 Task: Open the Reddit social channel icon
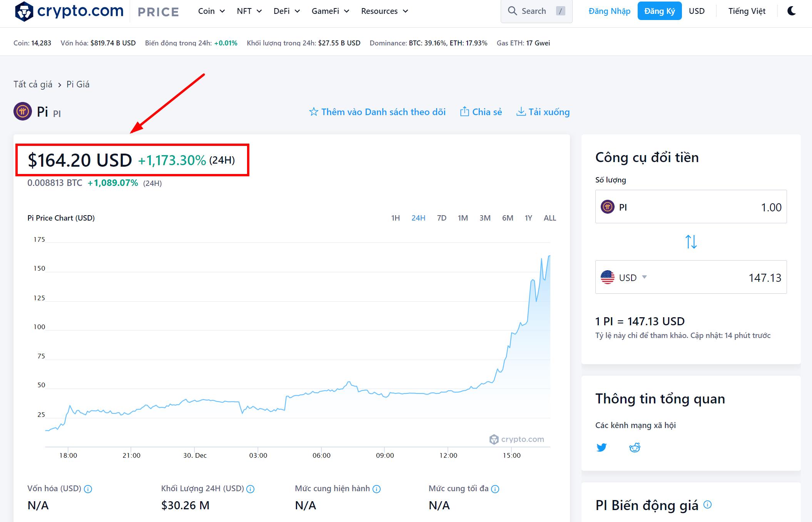click(635, 447)
